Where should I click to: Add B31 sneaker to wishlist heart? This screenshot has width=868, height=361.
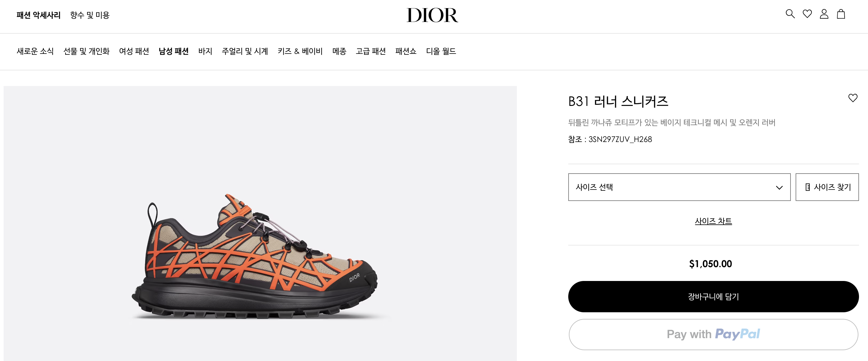point(853,98)
